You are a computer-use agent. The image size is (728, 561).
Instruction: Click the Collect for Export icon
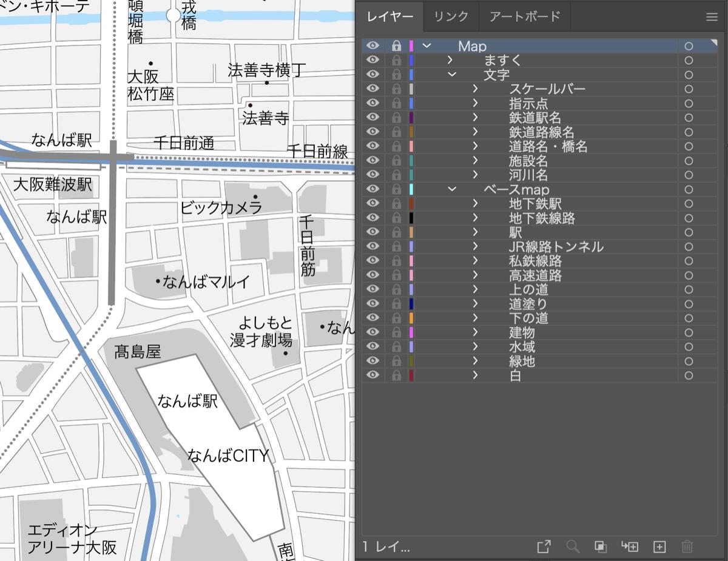(x=544, y=546)
